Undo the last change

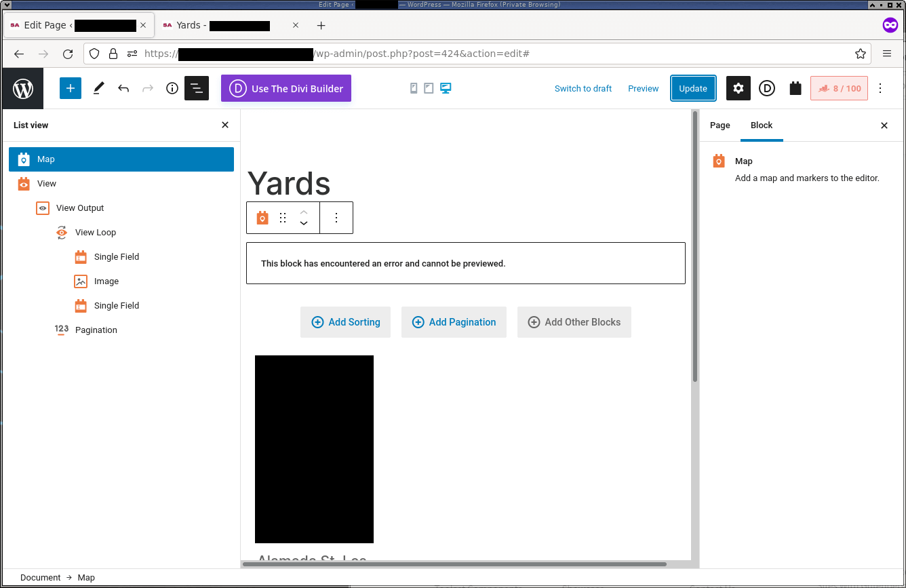(x=123, y=88)
